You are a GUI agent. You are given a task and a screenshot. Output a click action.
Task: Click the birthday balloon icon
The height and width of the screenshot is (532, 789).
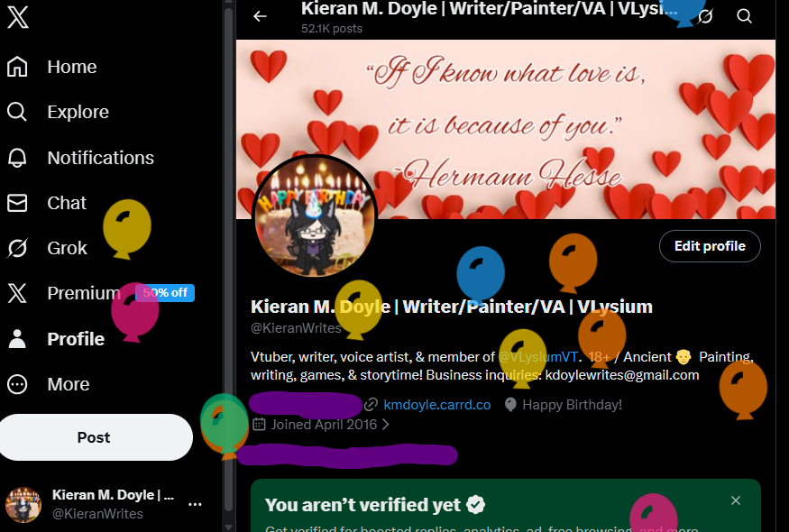(510, 405)
